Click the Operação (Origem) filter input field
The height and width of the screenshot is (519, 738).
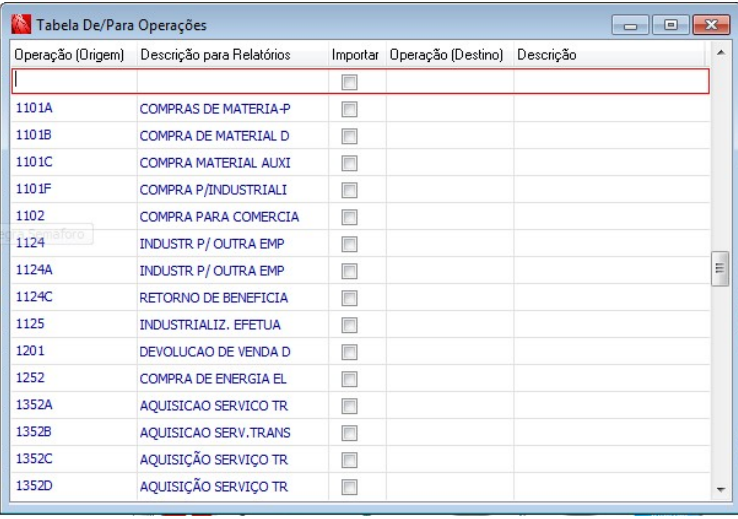(74, 81)
